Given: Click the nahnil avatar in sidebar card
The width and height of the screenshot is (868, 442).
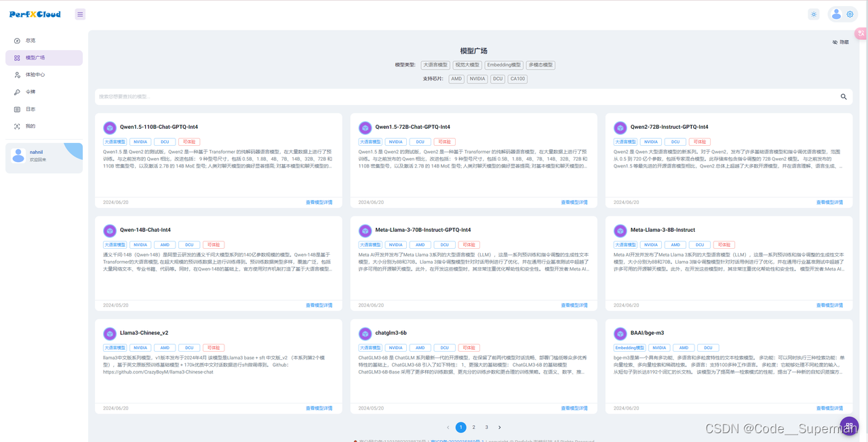Looking at the screenshot, I should pos(18,156).
